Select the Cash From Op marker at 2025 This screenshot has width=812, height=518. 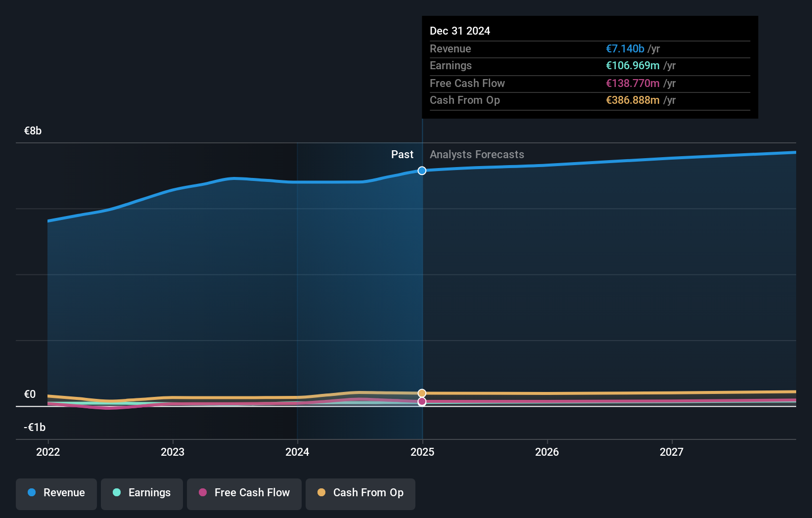point(422,393)
